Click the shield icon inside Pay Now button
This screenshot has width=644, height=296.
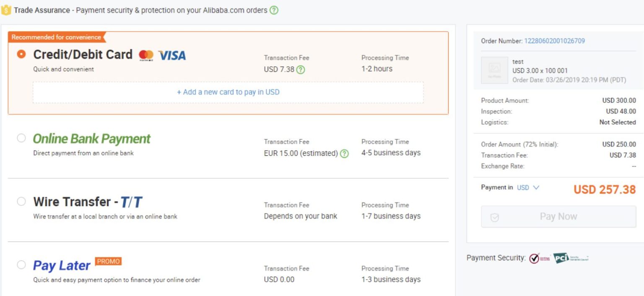495,217
